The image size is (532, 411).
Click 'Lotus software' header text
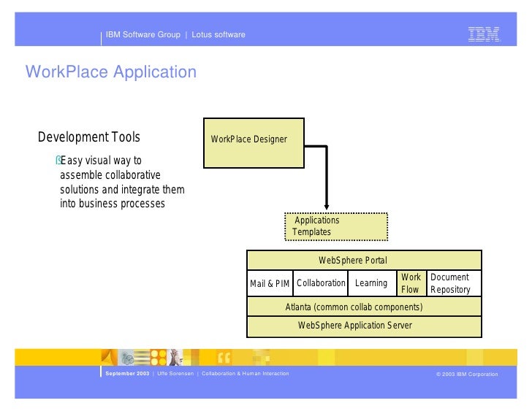(x=218, y=34)
